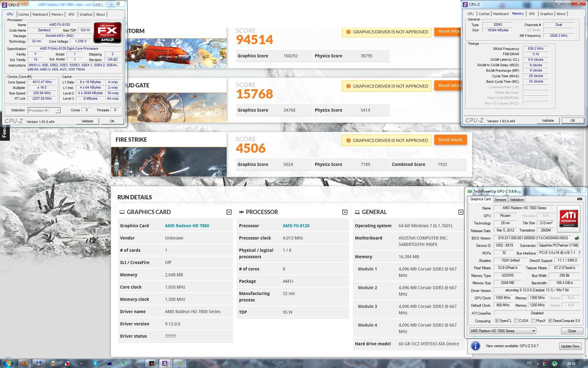Open uTorrent from the taskbar
Image resolution: width=588 pixels, height=368 pixels.
click(123, 363)
